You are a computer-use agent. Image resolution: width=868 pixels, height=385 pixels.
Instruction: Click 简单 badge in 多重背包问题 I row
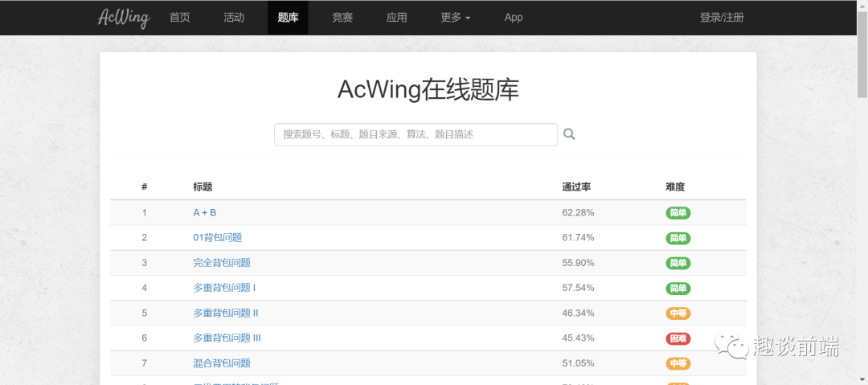tap(678, 289)
